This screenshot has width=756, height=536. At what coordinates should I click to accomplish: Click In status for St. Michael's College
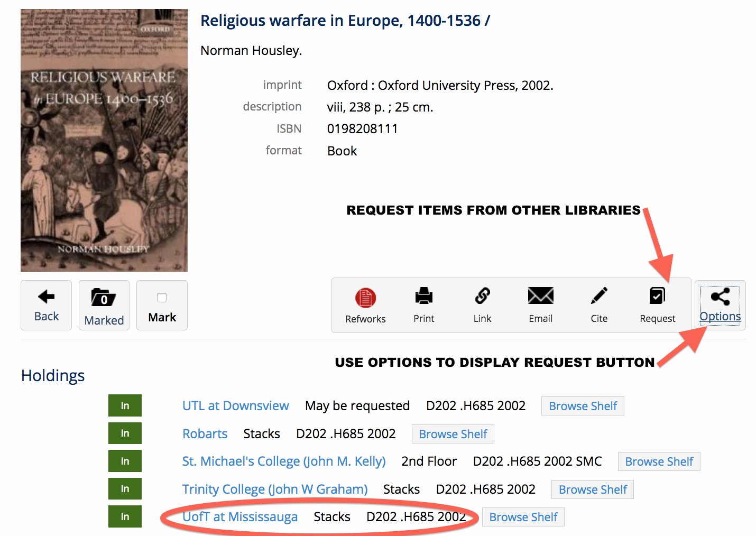[125, 461]
